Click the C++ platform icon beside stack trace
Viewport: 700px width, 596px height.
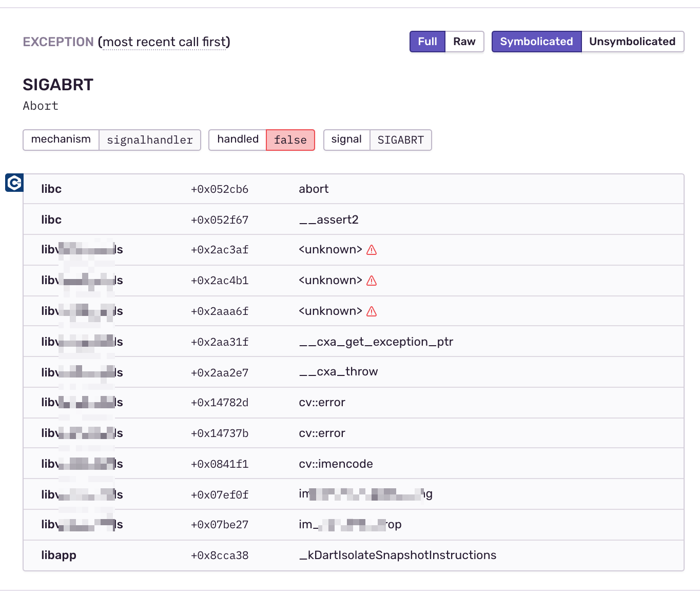click(14, 182)
